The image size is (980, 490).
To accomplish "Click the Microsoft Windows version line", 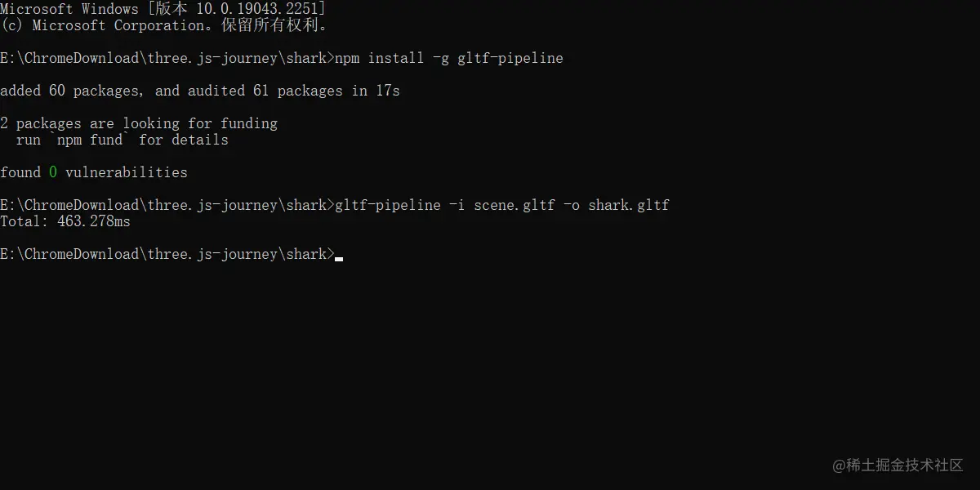I will (x=163, y=9).
